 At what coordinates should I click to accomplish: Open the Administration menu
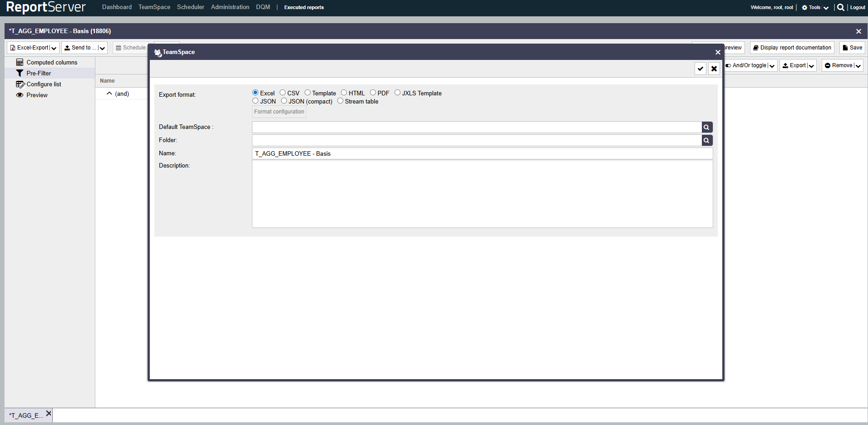pos(230,7)
